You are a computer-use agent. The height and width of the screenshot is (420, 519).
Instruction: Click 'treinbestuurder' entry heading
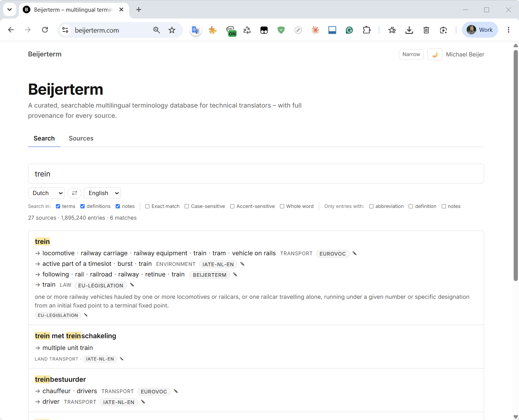coord(60,379)
